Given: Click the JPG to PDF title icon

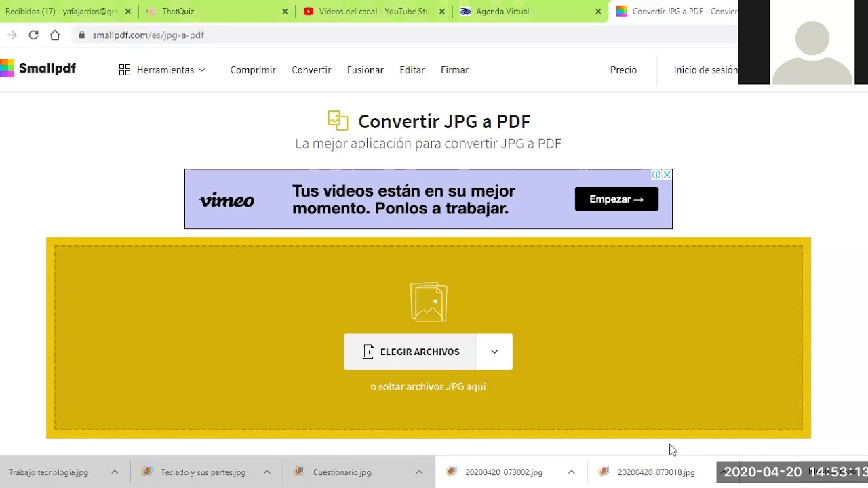Looking at the screenshot, I should pos(338,121).
